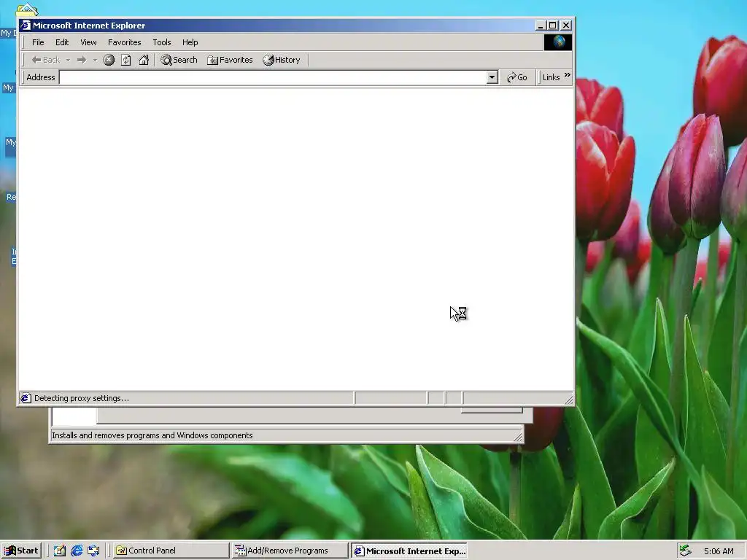The width and height of the screenshot is (747, 560).
Task: Click 'Detecting proxy settings...' status text
Action: point(82,398)
